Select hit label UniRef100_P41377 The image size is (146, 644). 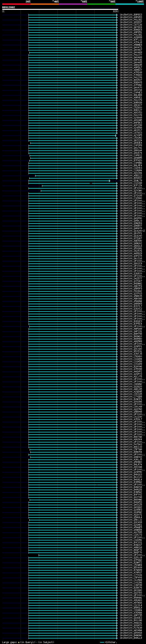[x=131, y=55]
